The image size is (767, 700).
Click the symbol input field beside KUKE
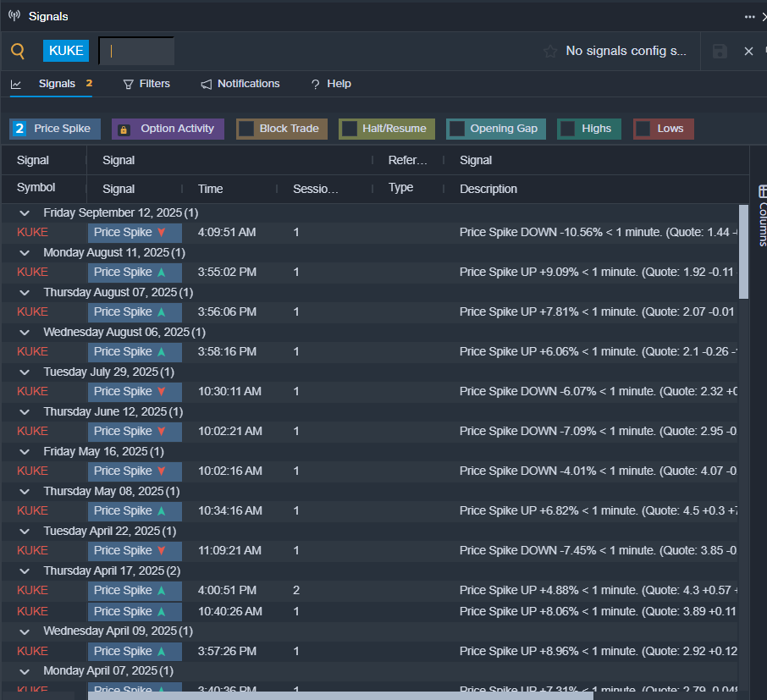click(x=137, y=51)
